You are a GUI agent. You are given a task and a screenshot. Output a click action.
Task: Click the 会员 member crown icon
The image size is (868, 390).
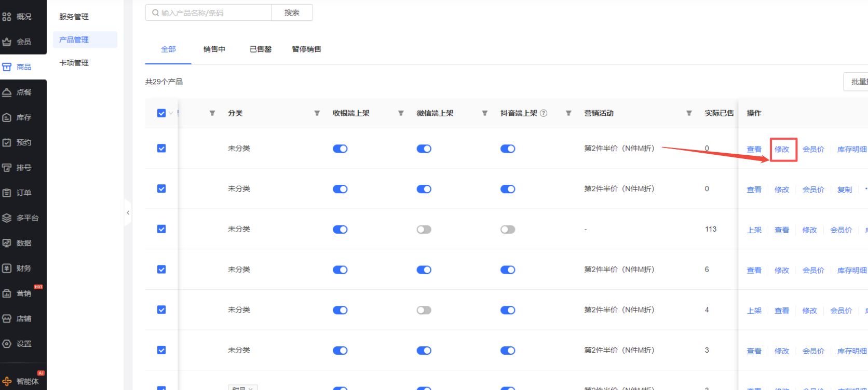click(x=7, y=42)
